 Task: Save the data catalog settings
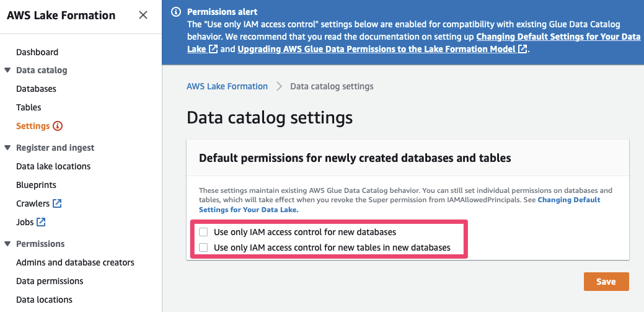click(606, 282)
